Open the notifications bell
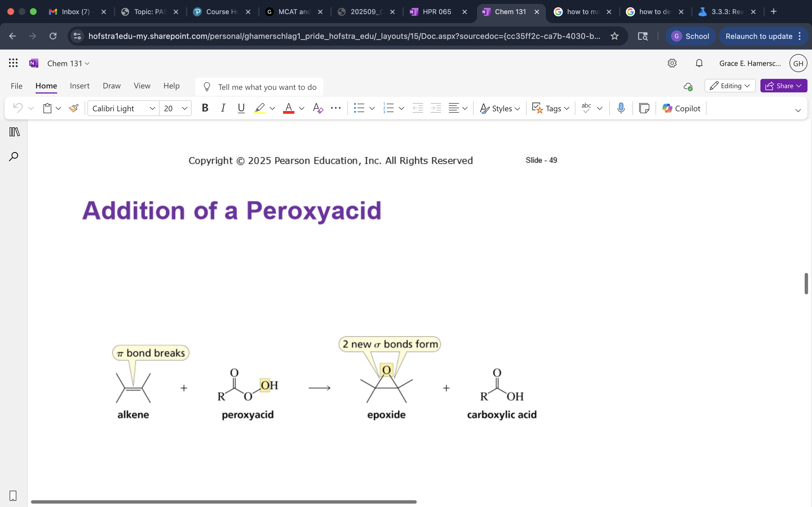 click(699, 63)
